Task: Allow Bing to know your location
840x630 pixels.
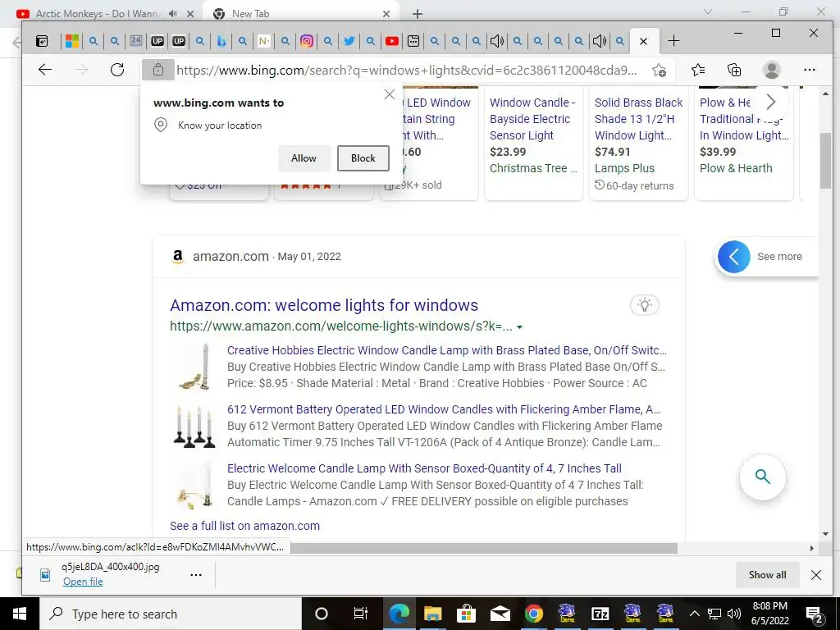Action: [304, 158]
